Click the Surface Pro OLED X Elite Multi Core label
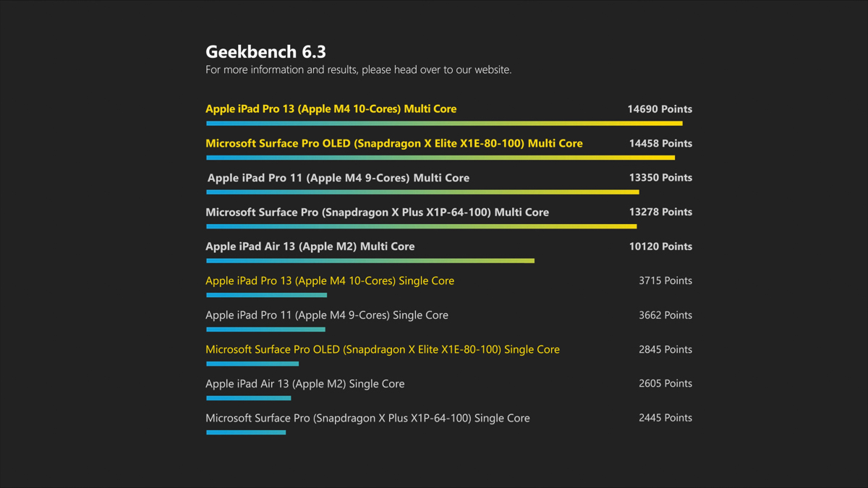The image size is (868, 488). pos(393,143)
